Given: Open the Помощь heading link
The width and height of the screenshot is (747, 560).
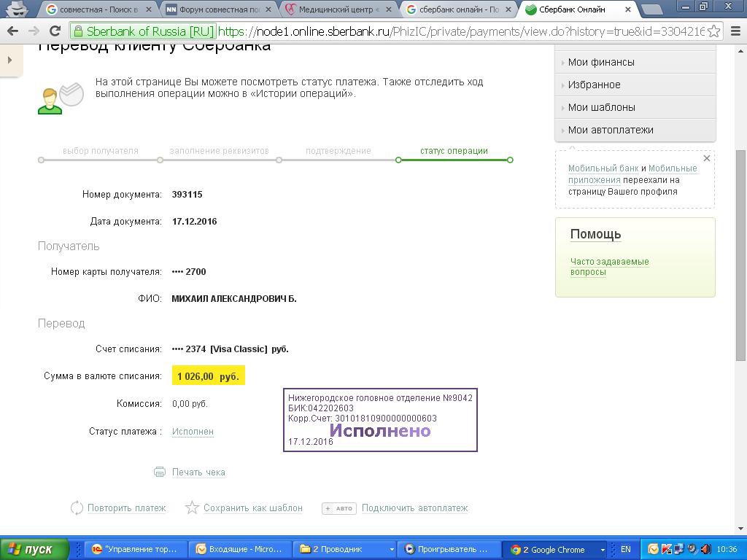Looking at the screenshot, I should (595, 234).
